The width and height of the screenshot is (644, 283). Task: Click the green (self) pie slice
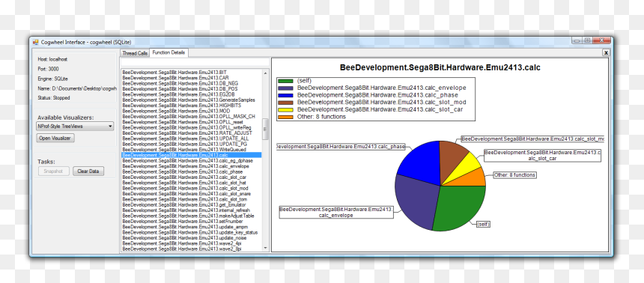coord(458,207)
